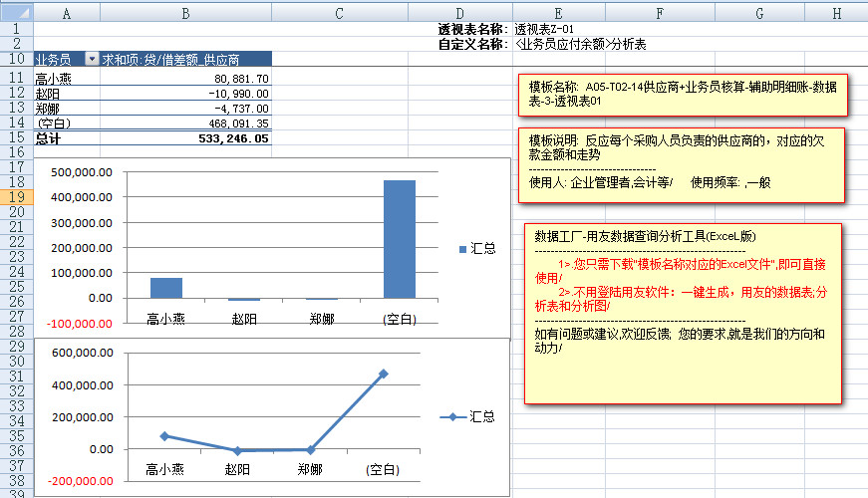Click the select-all corner of the sheet
Viewport: 868px width, 498px height.
(17, 13)
